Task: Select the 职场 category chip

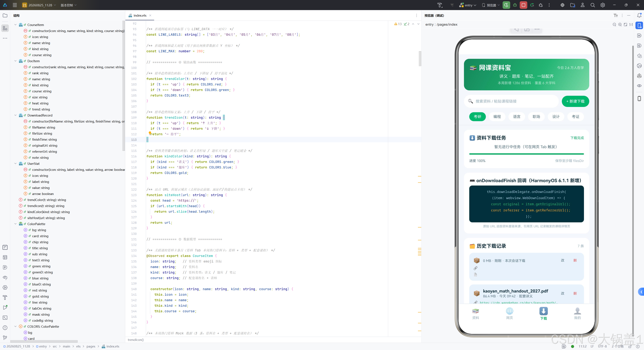Action: [536, 117]
